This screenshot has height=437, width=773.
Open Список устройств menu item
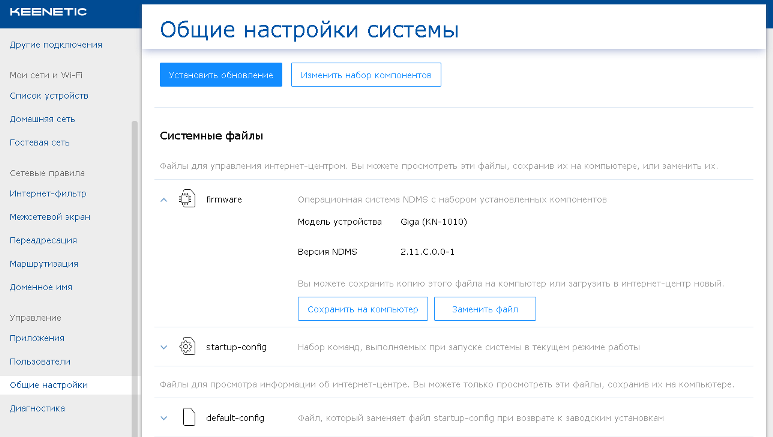pyautogui.click(x=49, y=96)
